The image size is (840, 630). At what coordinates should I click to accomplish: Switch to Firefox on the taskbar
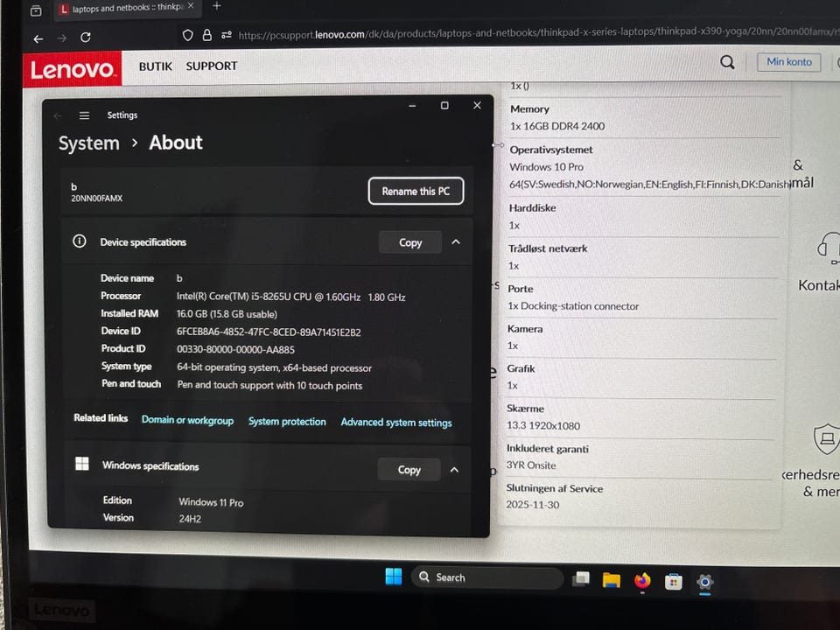click(642, 581)
